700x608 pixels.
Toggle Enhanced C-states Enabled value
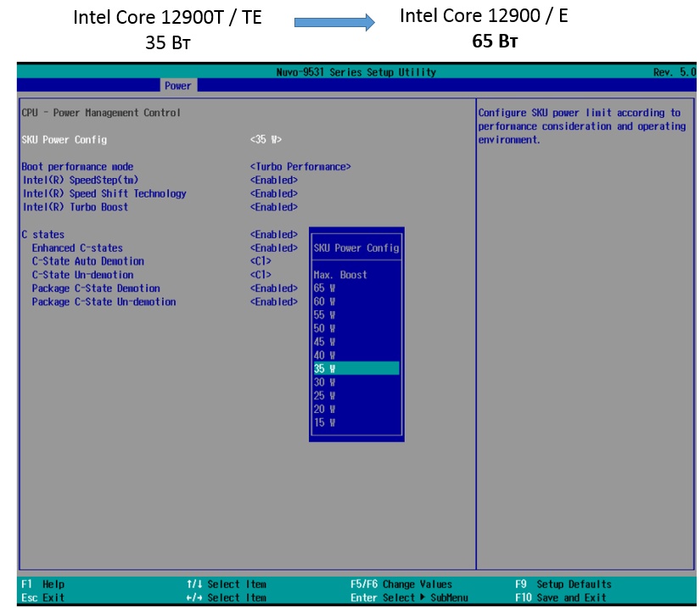(x=274, y=248)
